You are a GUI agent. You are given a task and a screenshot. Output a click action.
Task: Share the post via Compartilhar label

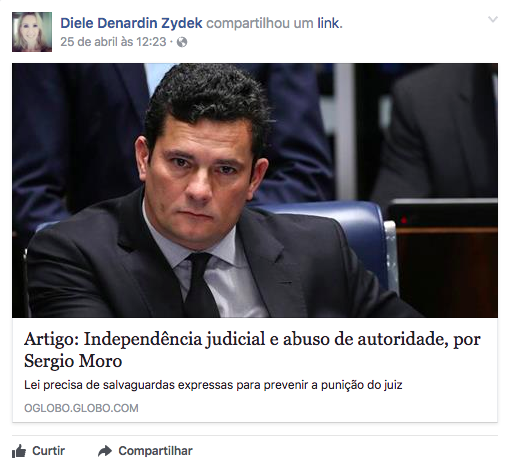point(156,451)
